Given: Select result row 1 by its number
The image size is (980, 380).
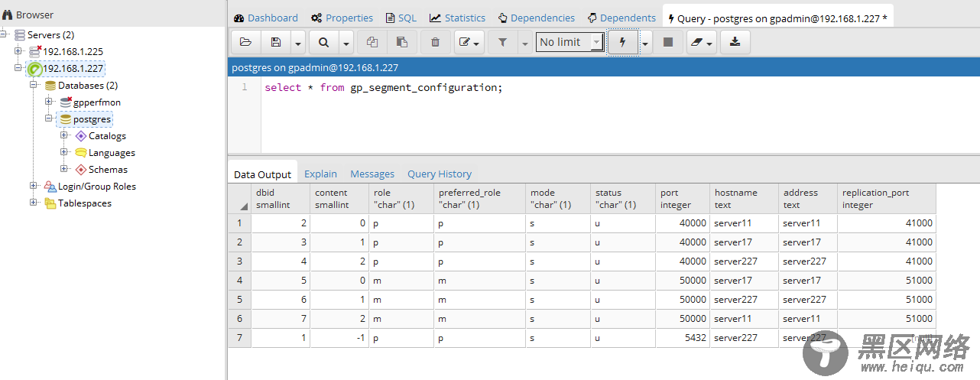Looking at the screenshot, I should [x=239, y=222].
